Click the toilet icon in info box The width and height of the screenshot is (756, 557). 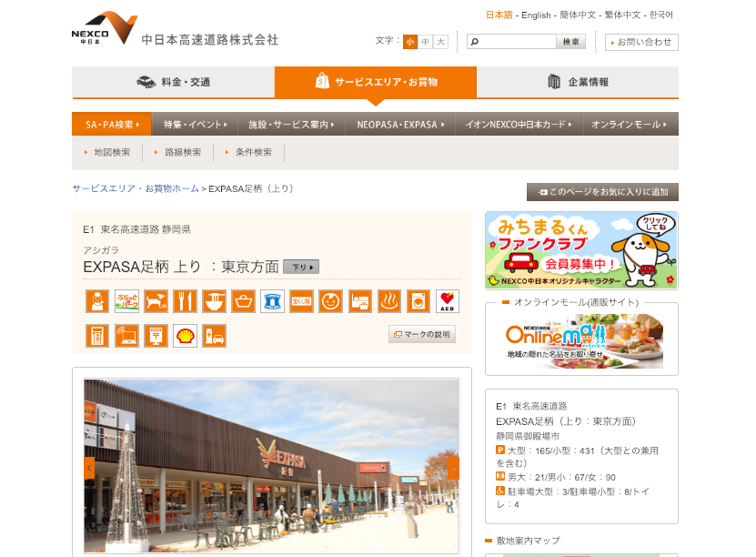500,477
